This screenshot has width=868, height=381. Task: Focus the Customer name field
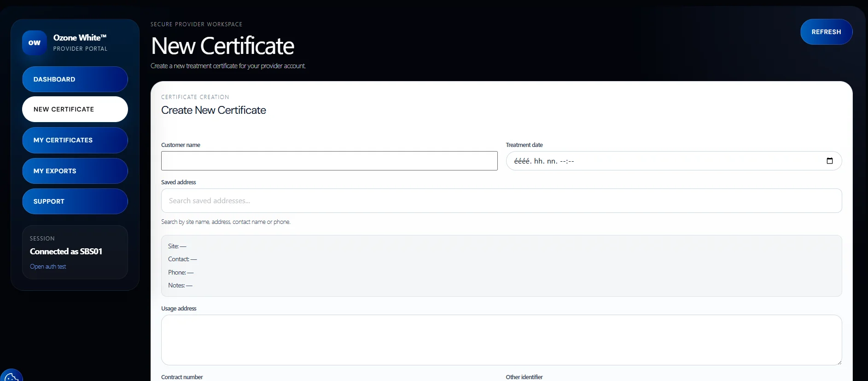329,161
